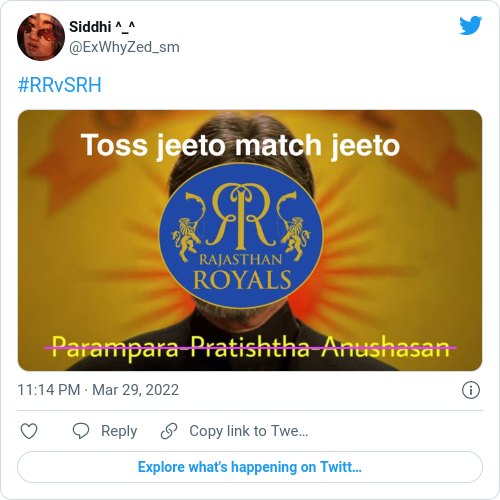Click the ROYALS wordmark inside the blue logo
Screen dimensions: 500x500
[x=242, y=279]
